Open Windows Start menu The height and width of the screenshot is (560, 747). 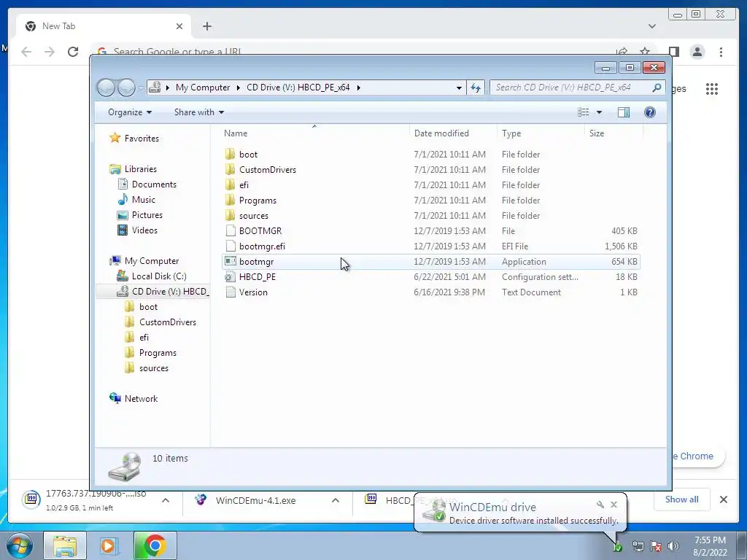pos(20,545)
